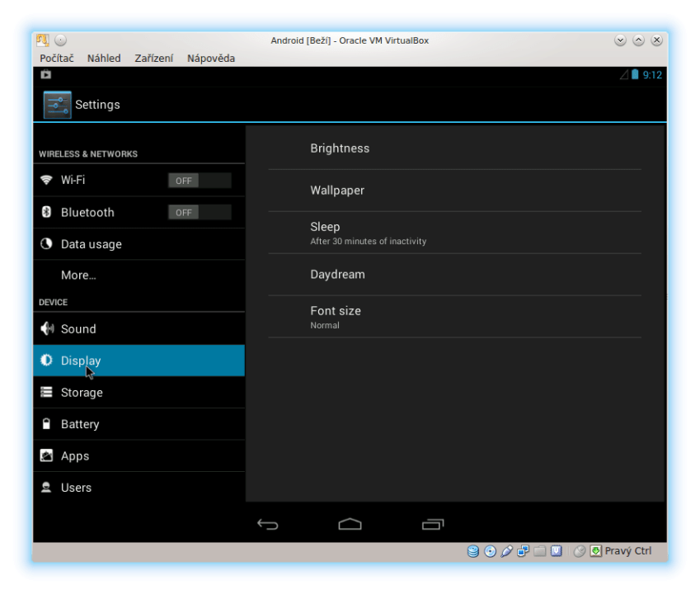700x594 pixels.
Task: Open the Počítač menu
Action: [x=57, y=58]
